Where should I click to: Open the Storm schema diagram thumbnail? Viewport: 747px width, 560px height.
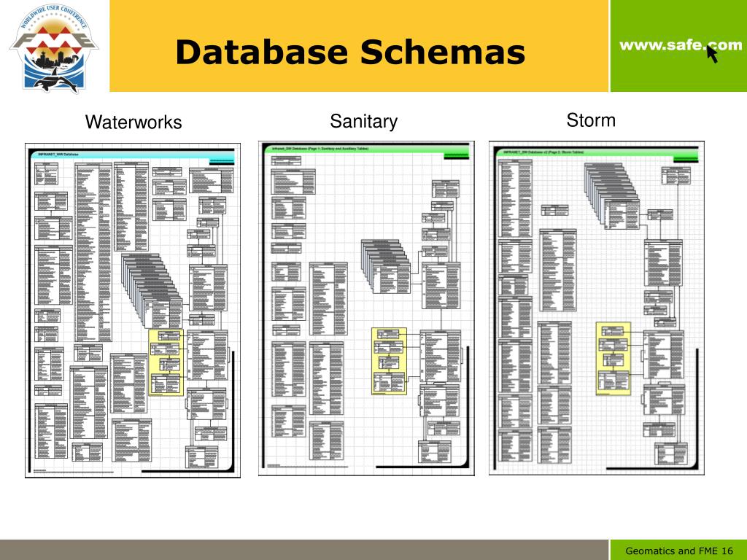tap(597, 308)
